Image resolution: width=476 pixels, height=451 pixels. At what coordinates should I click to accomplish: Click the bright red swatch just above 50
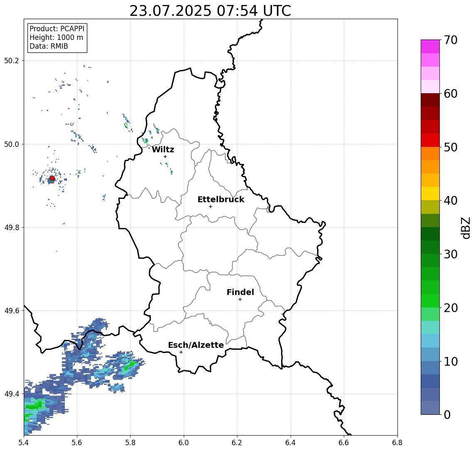coord(430,140)
